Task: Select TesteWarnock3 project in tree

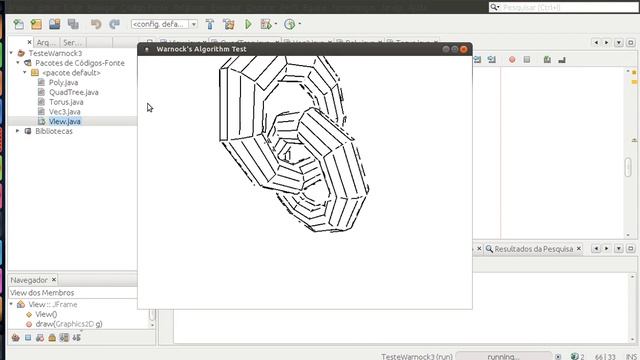Action: (x=55, y=53)
